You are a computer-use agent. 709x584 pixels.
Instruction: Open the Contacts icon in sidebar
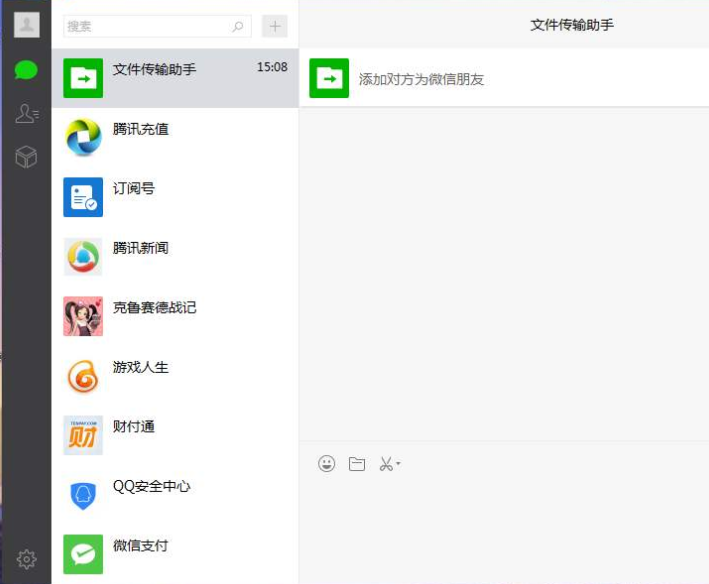(27, 114)
